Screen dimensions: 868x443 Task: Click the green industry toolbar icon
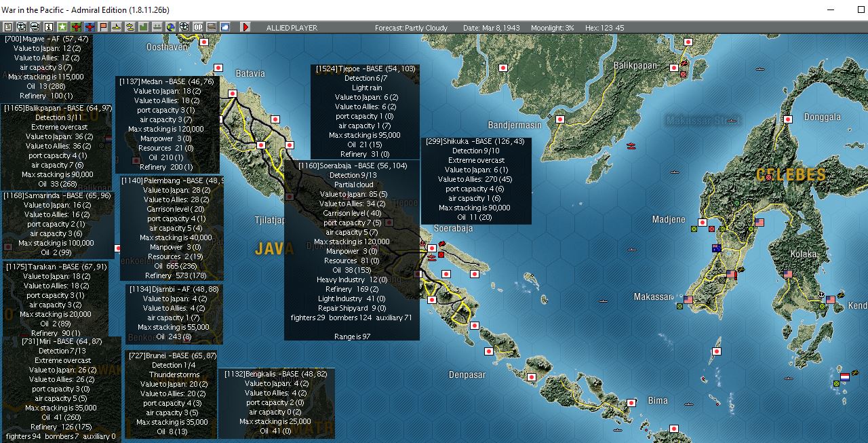tap(143, 27)
